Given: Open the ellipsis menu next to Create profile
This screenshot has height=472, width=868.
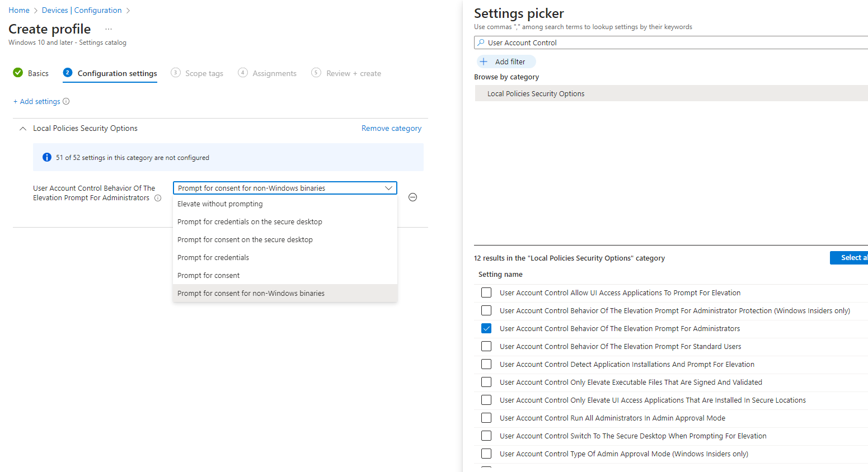Looking at the screenshot, I should pyautogui.click(x=109, y=29).
